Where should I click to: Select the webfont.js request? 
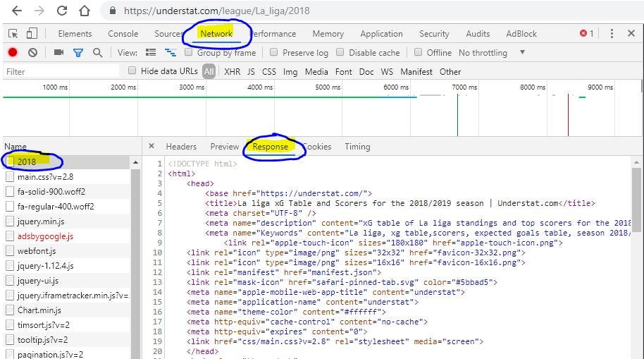point(68,251)
